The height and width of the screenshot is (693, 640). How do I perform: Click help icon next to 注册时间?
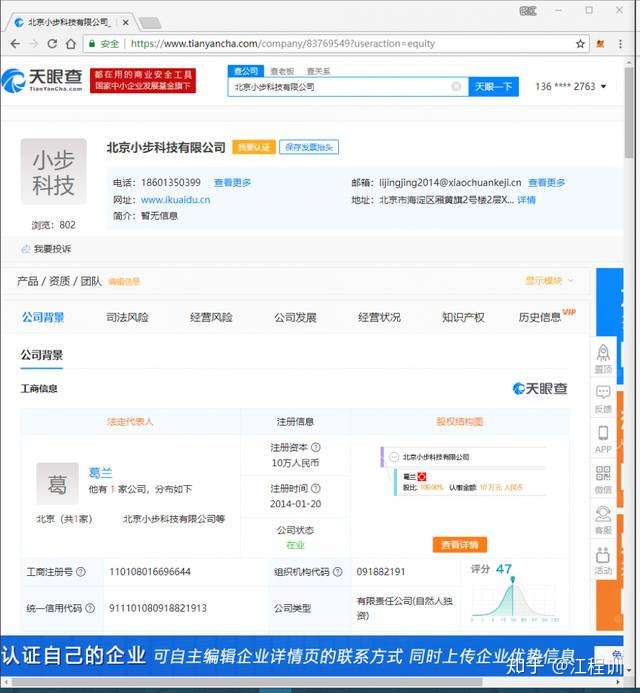[x=316, y=488]
